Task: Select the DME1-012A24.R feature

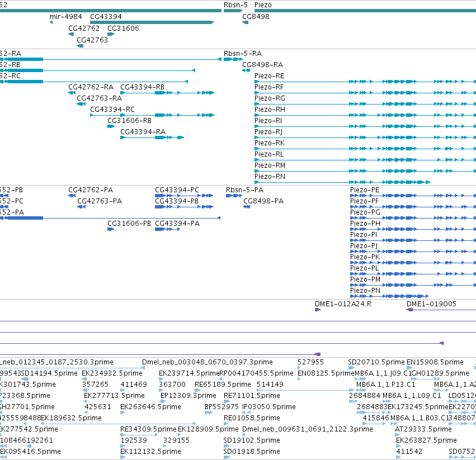Action: pyautogui.click(x=343, y=304)
